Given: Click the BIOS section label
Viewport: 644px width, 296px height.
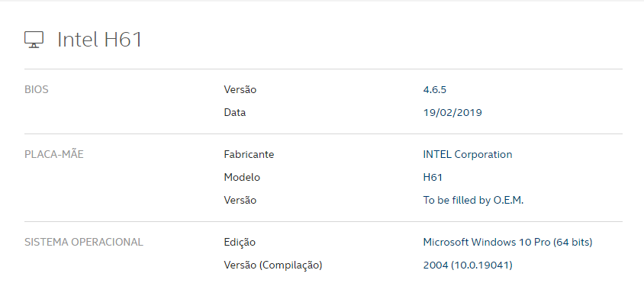Looking at the screenshot, I should point(37,89).
